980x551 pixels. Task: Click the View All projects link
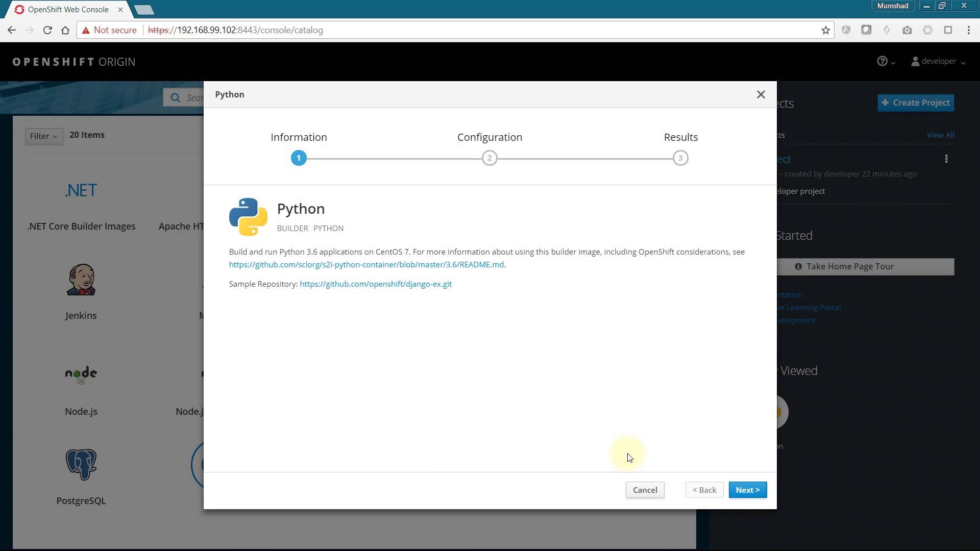(x=940, y=135)
